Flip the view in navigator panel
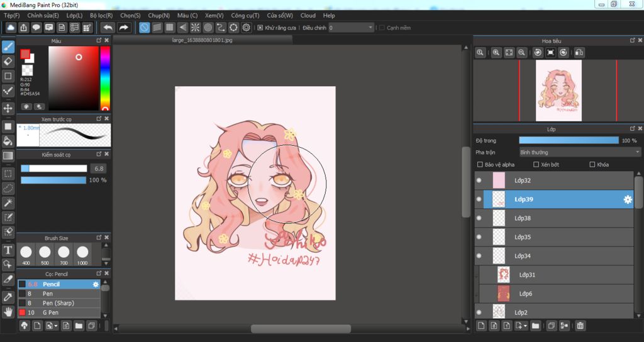The image size is (644, 342). (x=579, y=53)
